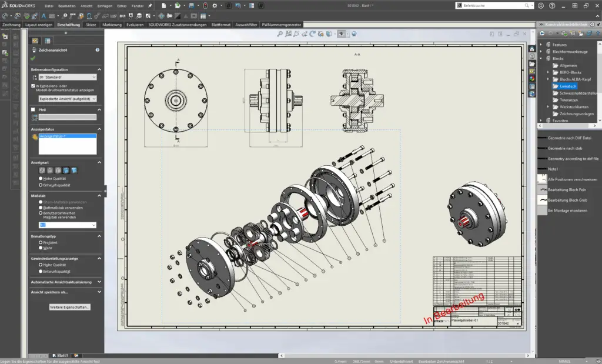Enable the Pfeil checkbox

click(34, 108)
